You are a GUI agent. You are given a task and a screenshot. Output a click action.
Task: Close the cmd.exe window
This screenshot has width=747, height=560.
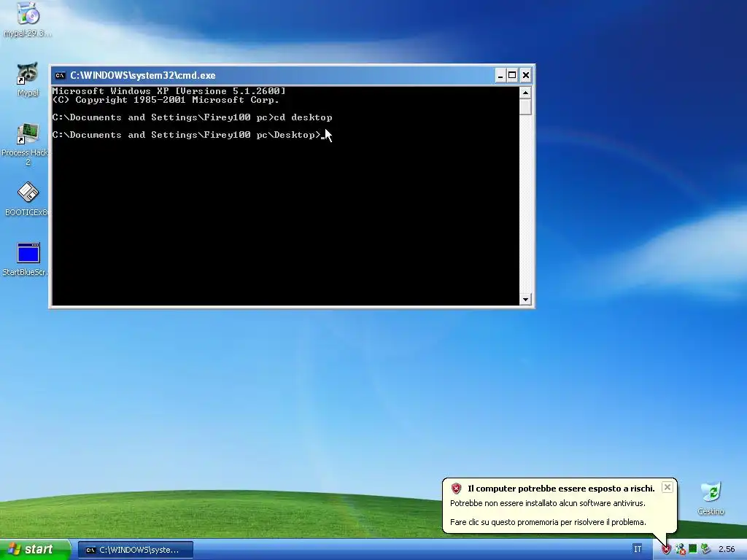coord(525,75)
